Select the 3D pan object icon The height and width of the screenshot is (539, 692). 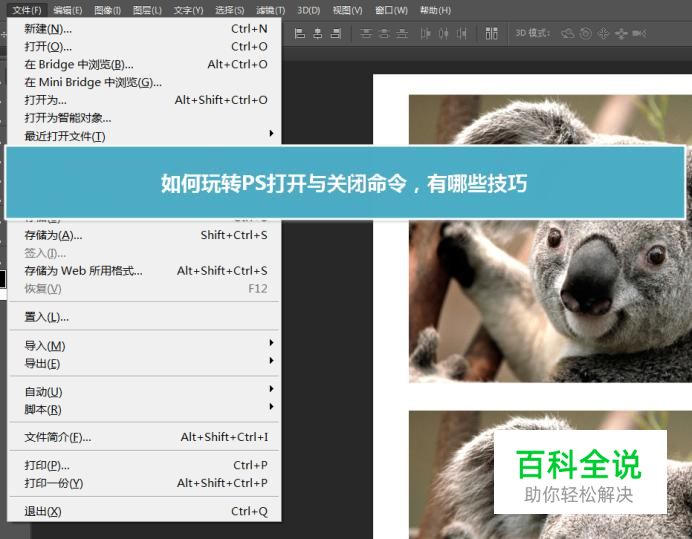(603, 34)
